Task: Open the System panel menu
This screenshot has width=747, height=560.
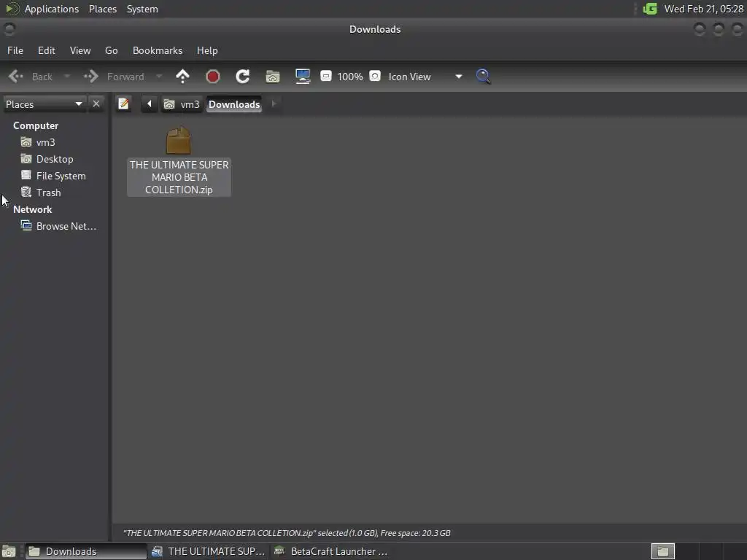Action: (x=142, y=9)
